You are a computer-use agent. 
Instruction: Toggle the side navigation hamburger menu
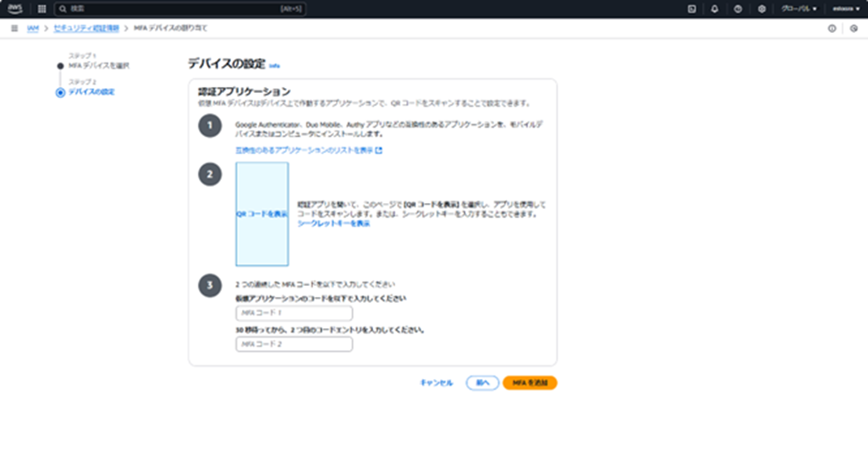[14, 28]
